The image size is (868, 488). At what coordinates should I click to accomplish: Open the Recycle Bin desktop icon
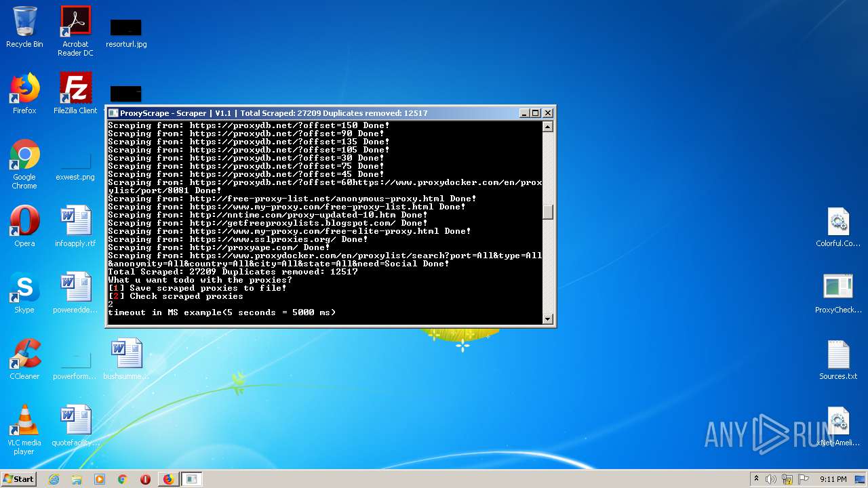pos(24,27)
